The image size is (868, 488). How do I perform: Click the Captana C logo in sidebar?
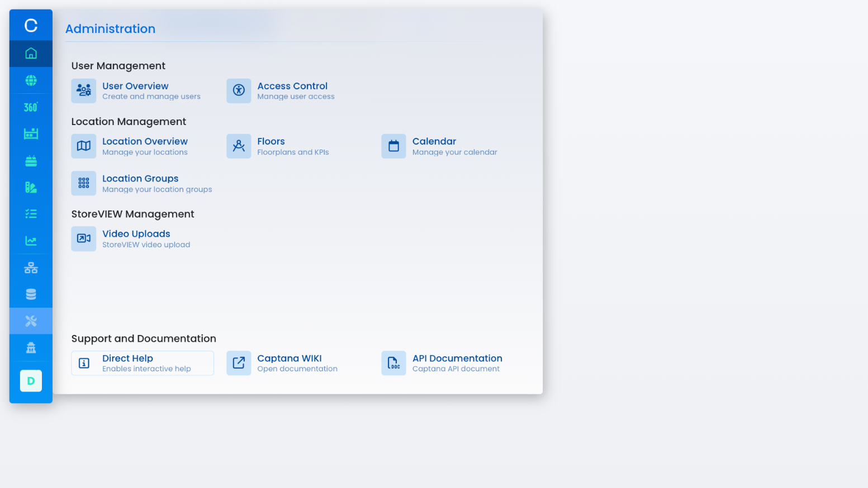pos(31,25)
